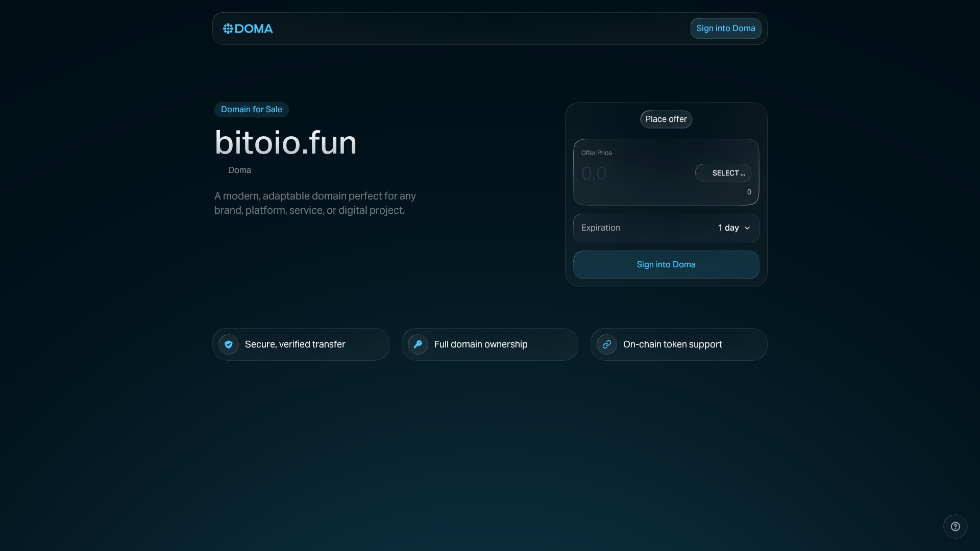Select the Place offer option
Screen dimensions: 980x551
coord(666,119)
